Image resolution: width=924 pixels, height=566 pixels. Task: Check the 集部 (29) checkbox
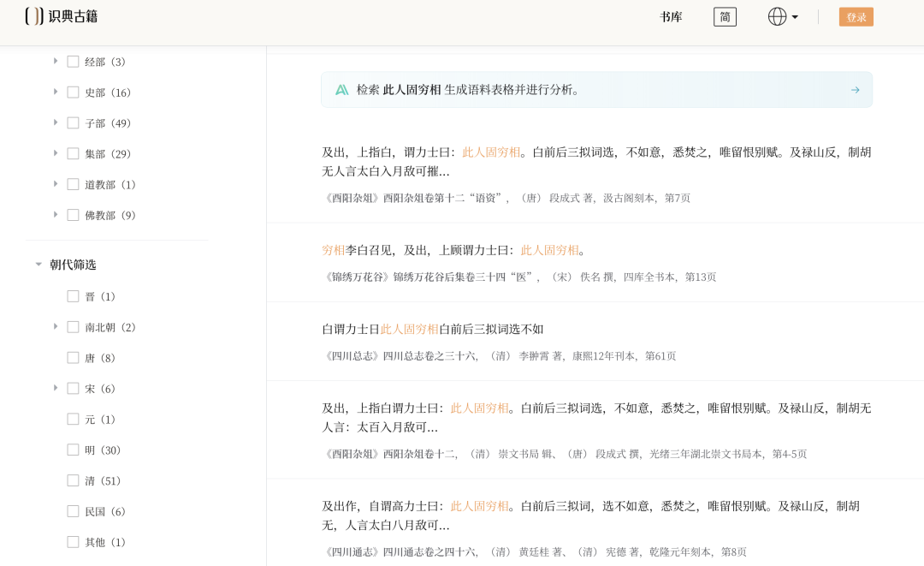point(73,153)
